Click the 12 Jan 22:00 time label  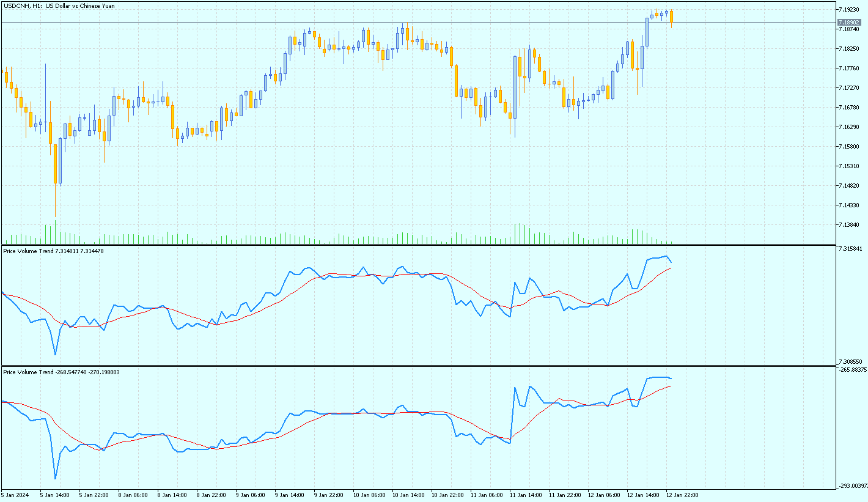[x=682, y=495]
